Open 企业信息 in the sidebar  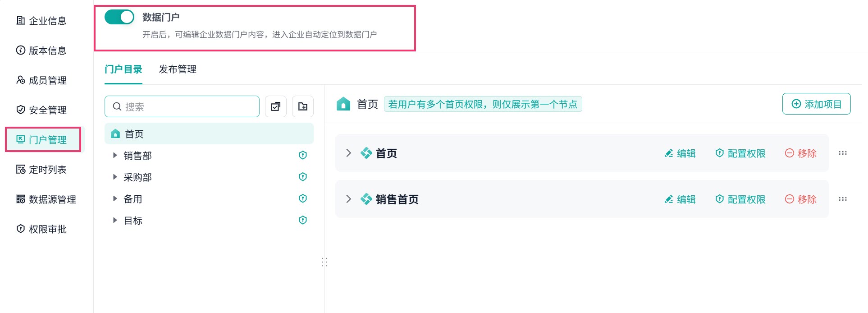41,21
